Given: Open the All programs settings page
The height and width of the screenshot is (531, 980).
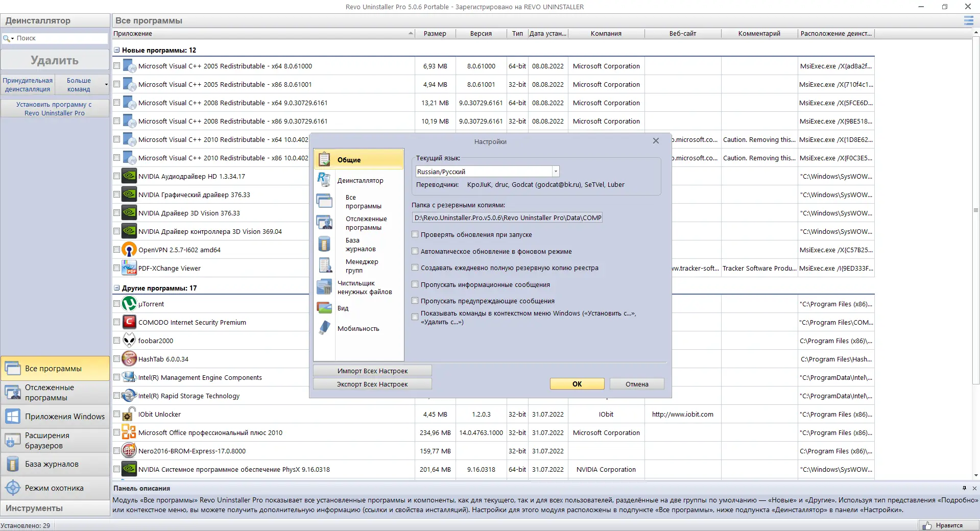Looking at the screenshot, I should [363, 202].
